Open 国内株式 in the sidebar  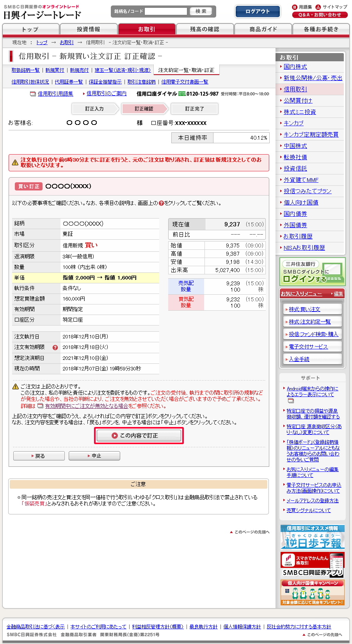(295, 67)
